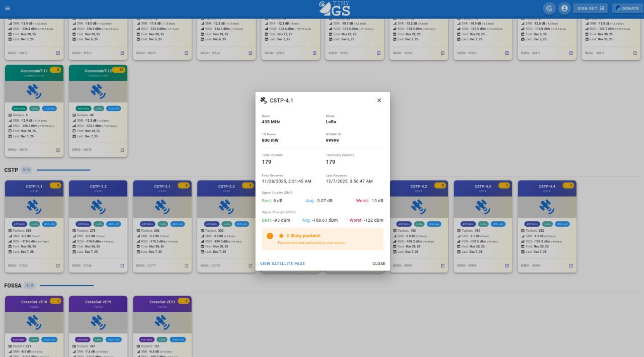644x357 pixels.
Task: Click shiny badge on FossaSat-2E18
Action: point(55,301)
